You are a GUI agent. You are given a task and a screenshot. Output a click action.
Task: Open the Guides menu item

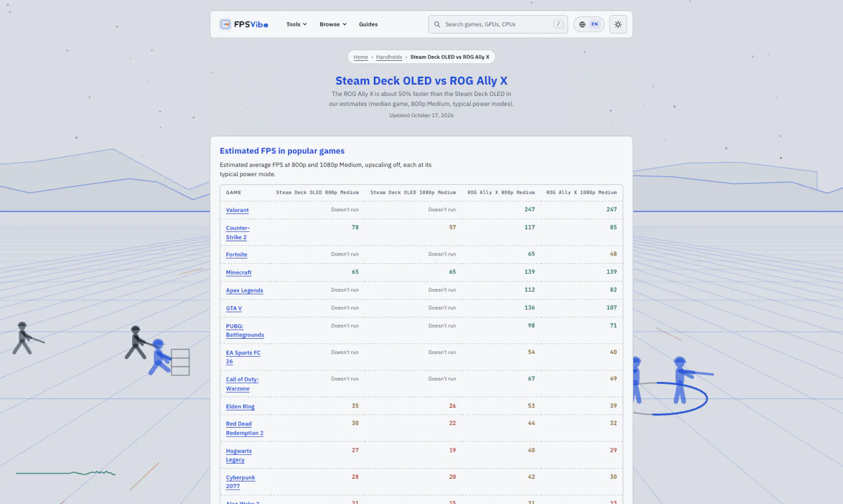368,24
